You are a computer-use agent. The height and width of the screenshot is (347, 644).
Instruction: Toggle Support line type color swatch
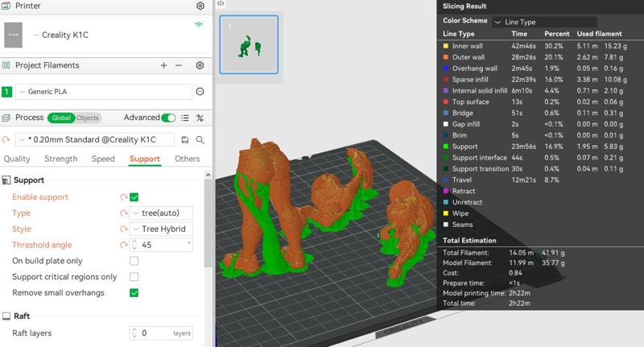[x=446, y=147]
